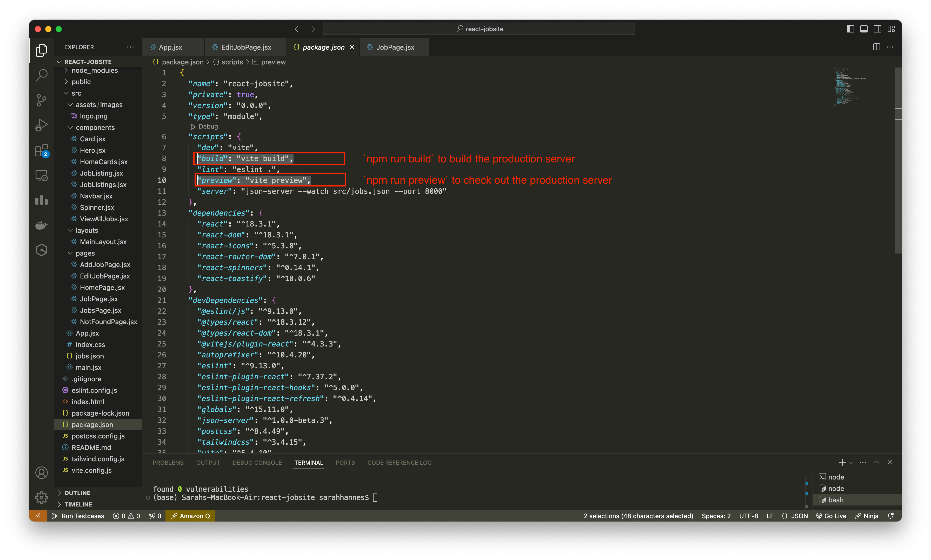
Task: Switch to the DEBUG CONSOLE panel tab
Action: 257,463
